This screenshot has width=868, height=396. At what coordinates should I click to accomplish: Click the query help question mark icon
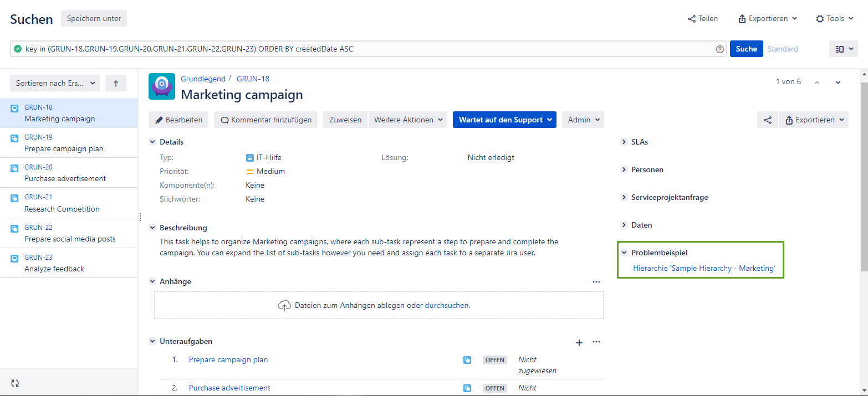coord(719,49)
